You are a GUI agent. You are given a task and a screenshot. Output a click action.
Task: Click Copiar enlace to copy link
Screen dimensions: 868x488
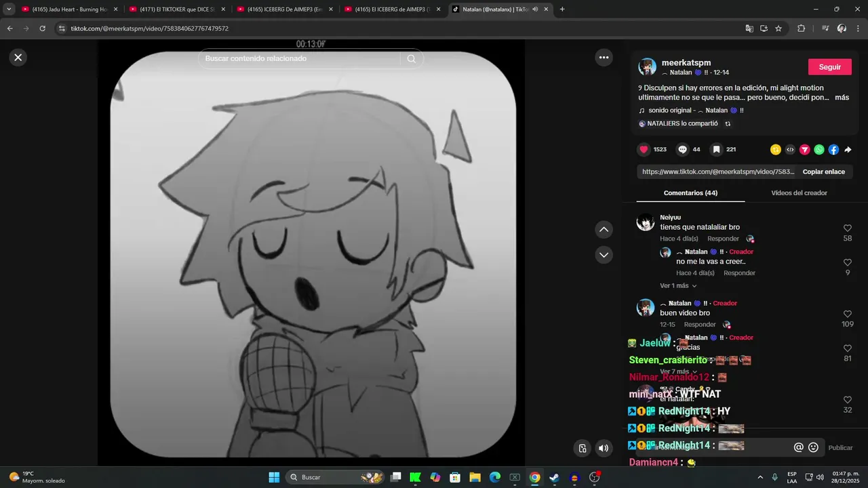[824, 171]
